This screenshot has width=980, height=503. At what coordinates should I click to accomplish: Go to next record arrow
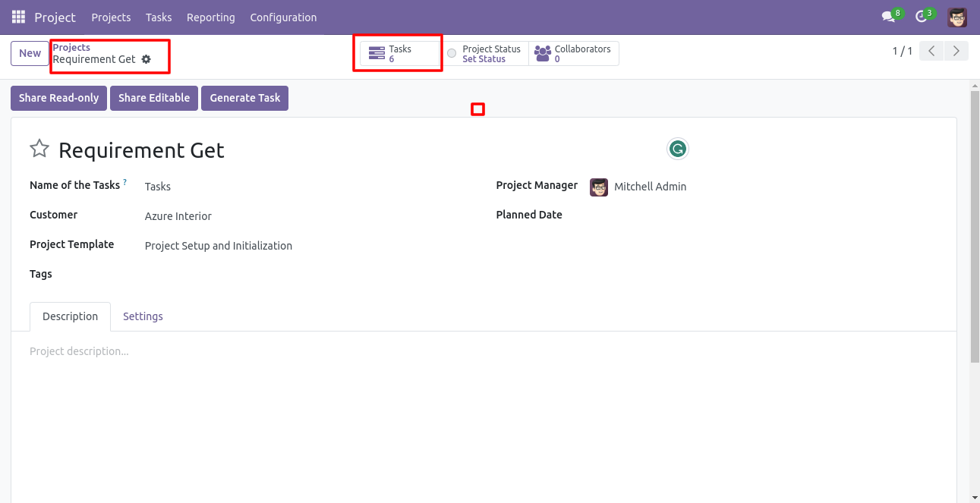[956, 51]
